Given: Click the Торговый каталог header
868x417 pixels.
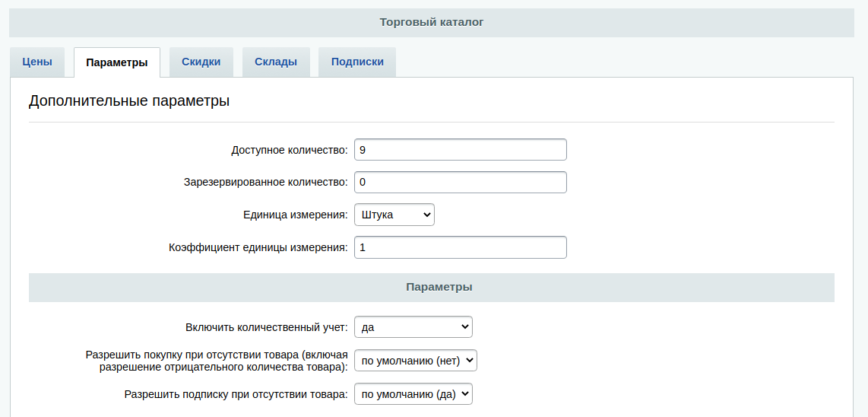Looking at the screenshot, I should [431, 22].
